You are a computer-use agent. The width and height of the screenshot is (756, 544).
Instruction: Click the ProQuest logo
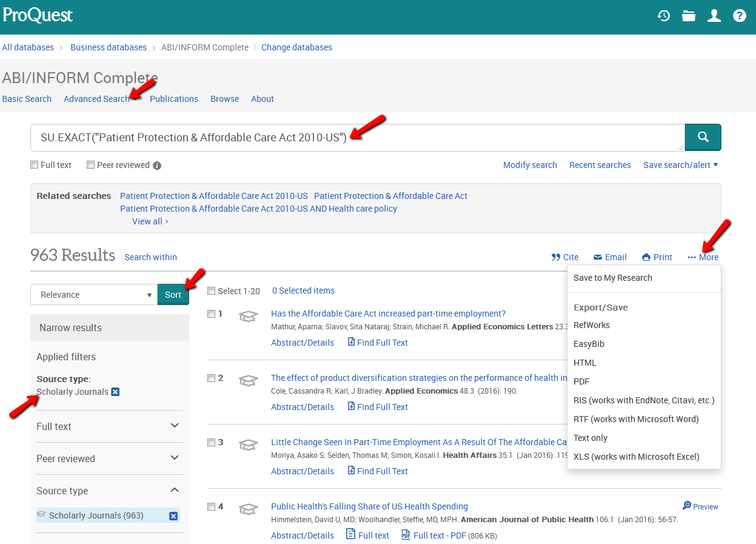(38, 15)
